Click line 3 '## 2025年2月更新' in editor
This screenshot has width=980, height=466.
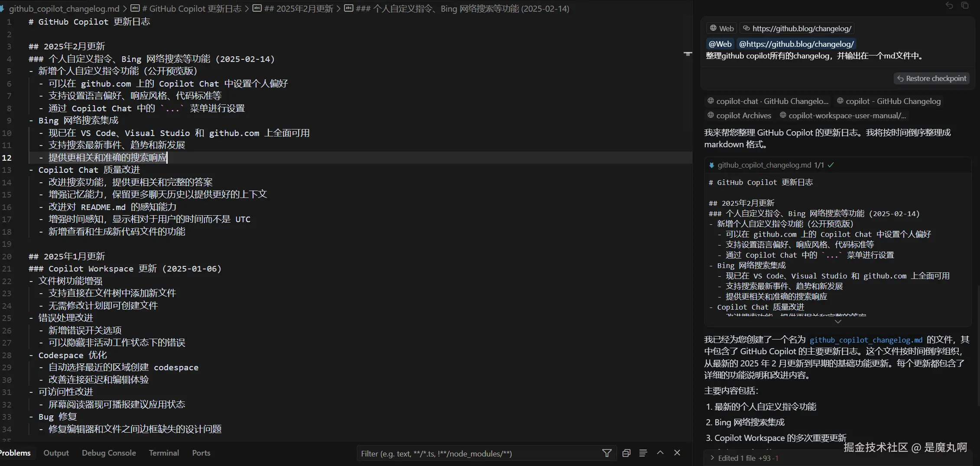(x=67, y=46)
